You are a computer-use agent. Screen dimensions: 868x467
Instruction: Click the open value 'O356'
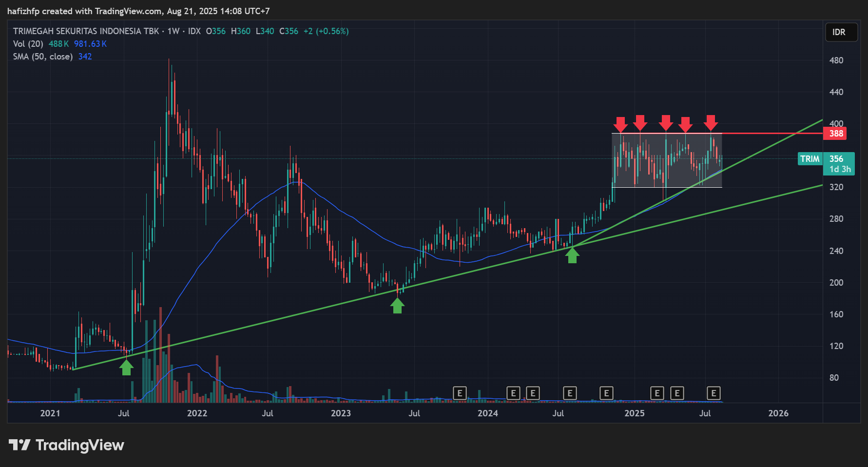[x=216, y=31]
